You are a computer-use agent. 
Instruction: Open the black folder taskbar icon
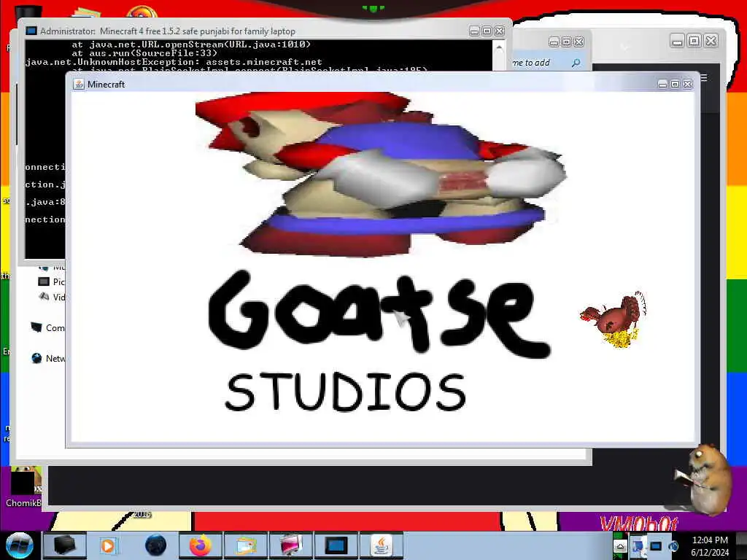tap(64, 545)
